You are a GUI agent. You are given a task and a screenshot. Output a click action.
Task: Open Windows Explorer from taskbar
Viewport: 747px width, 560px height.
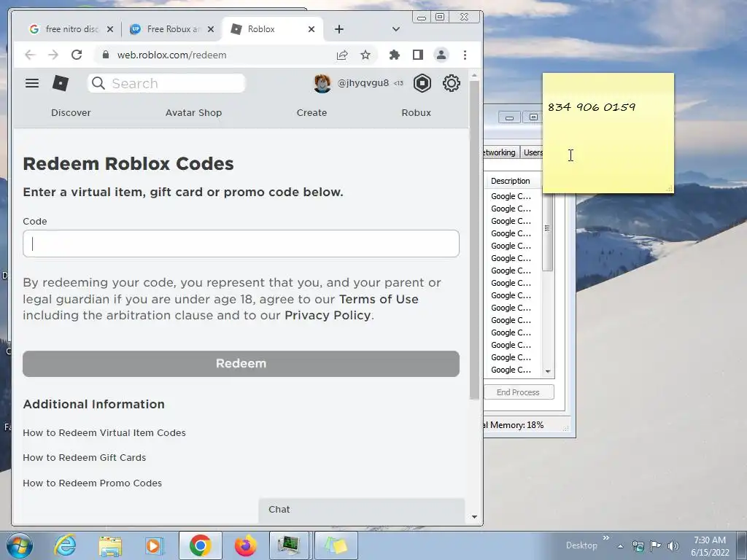point(110,545)
